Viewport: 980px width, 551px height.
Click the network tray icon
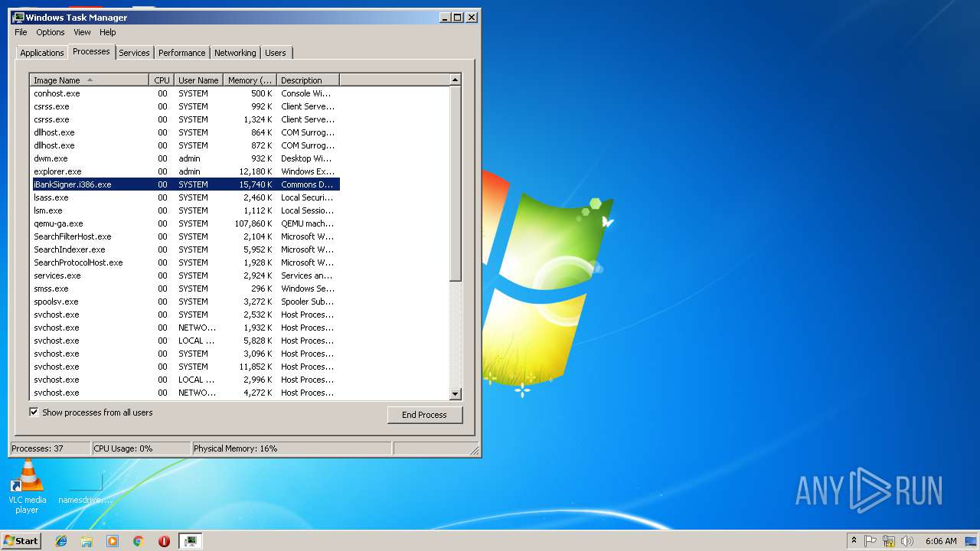coord(889,541)
